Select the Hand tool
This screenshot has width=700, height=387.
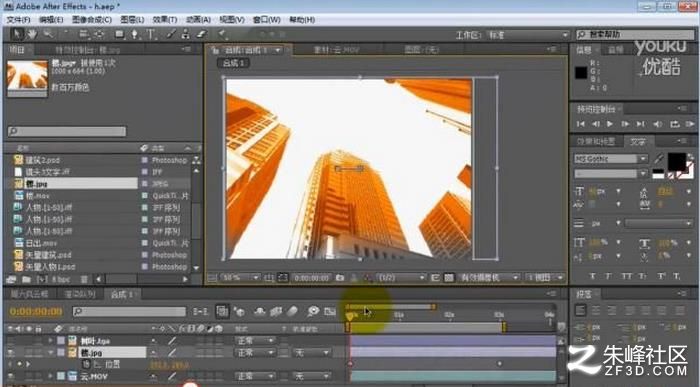[x=32, y=34]
